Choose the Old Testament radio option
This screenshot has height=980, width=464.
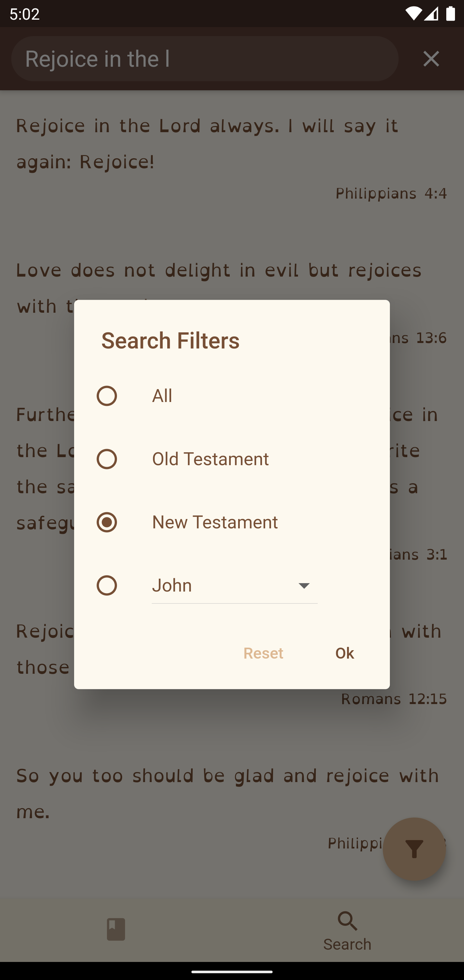point(106,459)
